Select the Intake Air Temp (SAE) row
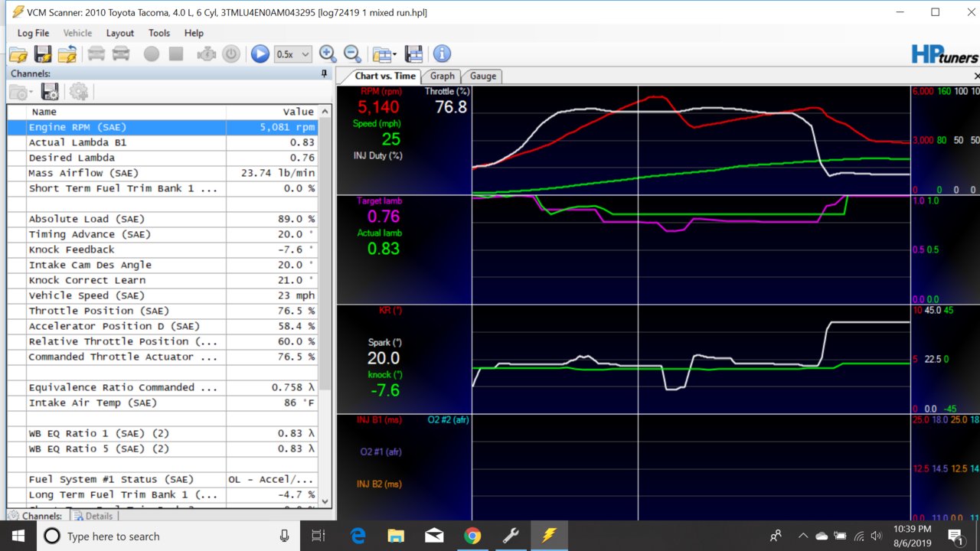This screenshot has width=980, height=551. (x=162, y=403)
